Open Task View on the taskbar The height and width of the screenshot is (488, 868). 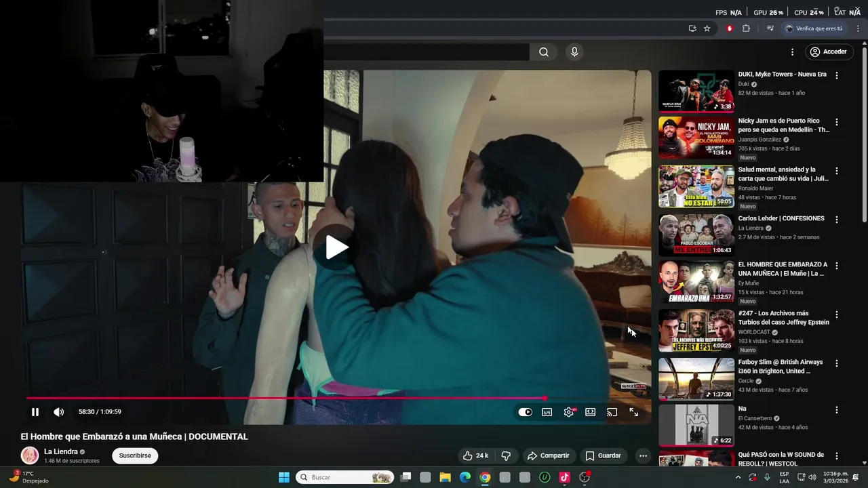(x=406, y=477)
